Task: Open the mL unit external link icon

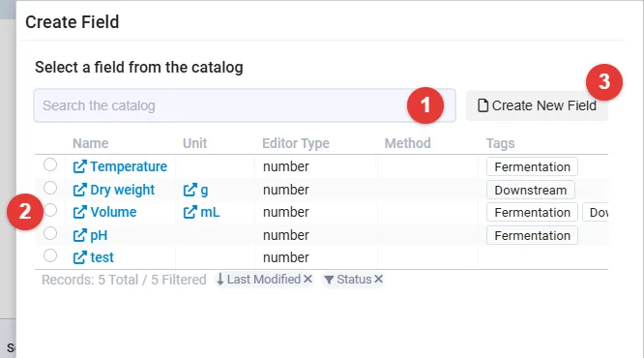Action: click(190, 212)
